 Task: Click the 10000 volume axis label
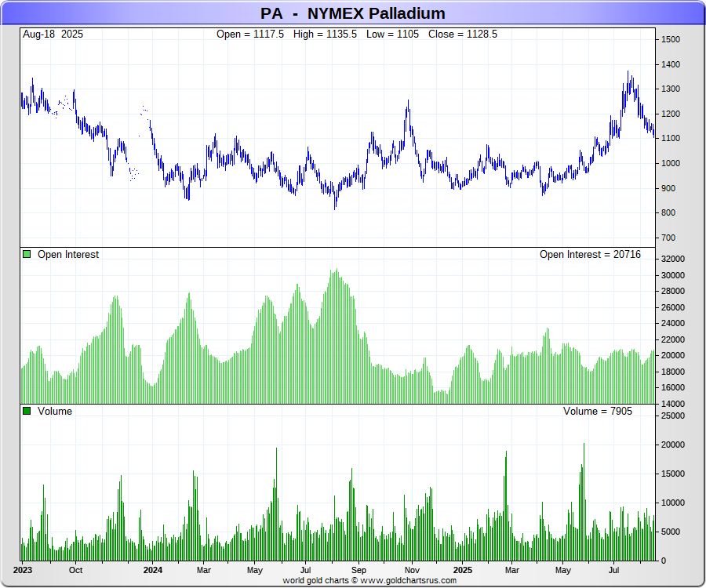click(x=673, y=503)
